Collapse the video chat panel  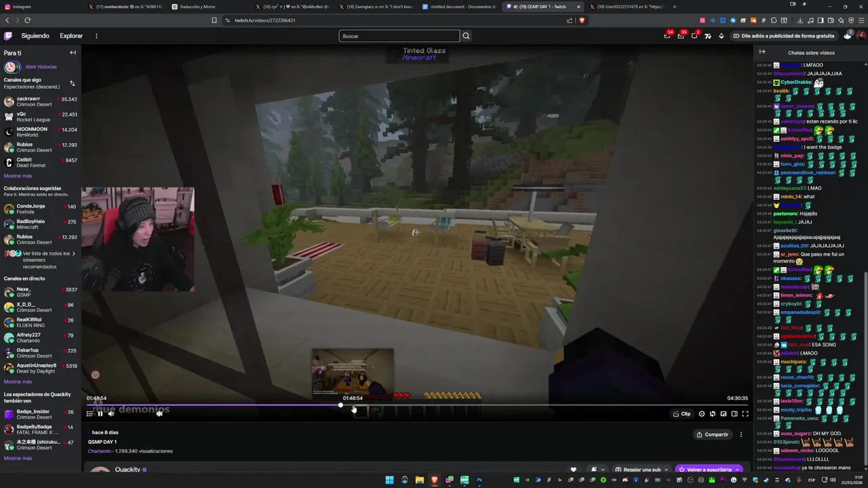click(x=762, y=52)
